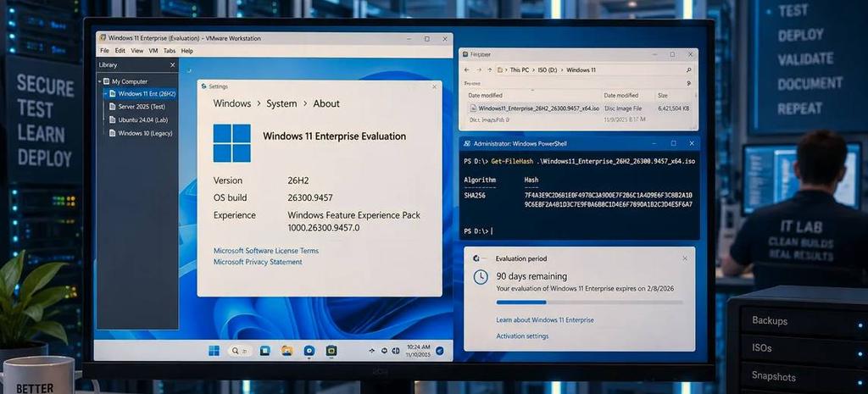Screen dimensions: 868x394
Task: Click Windows in the Settings breadcrumb
Action: tap(232, 103)
